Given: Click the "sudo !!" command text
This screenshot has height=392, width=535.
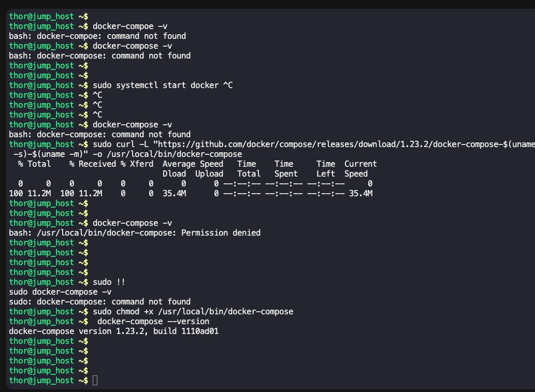Looking at the screenshot, I should tap(109, 282).
